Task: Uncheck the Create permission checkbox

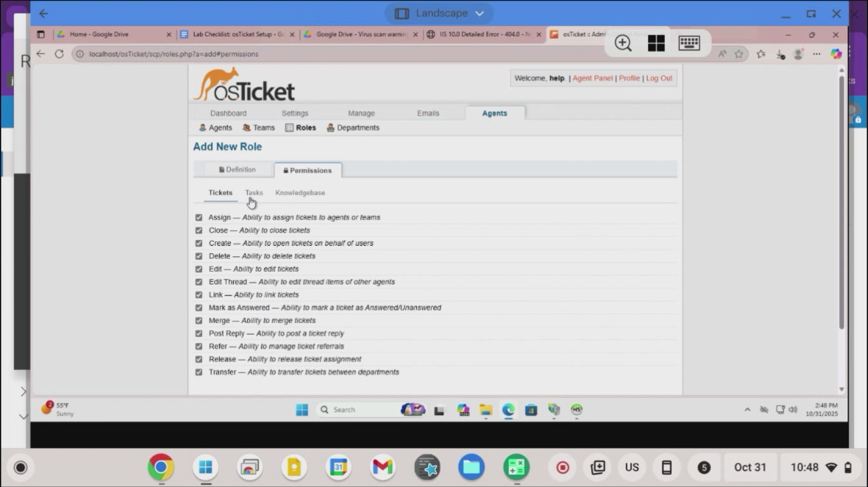Action: [199, 243]
